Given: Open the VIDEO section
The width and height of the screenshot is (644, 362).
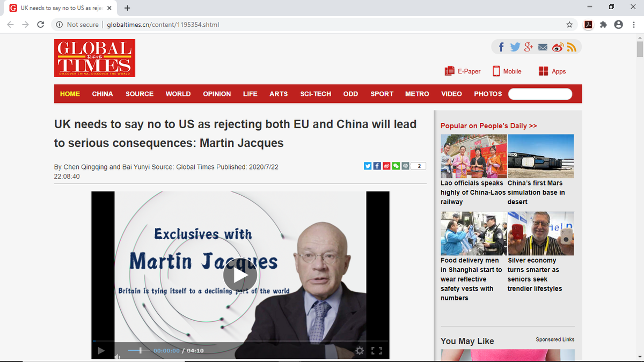Looking at the screenshot, I should click(x=451, y=94).
